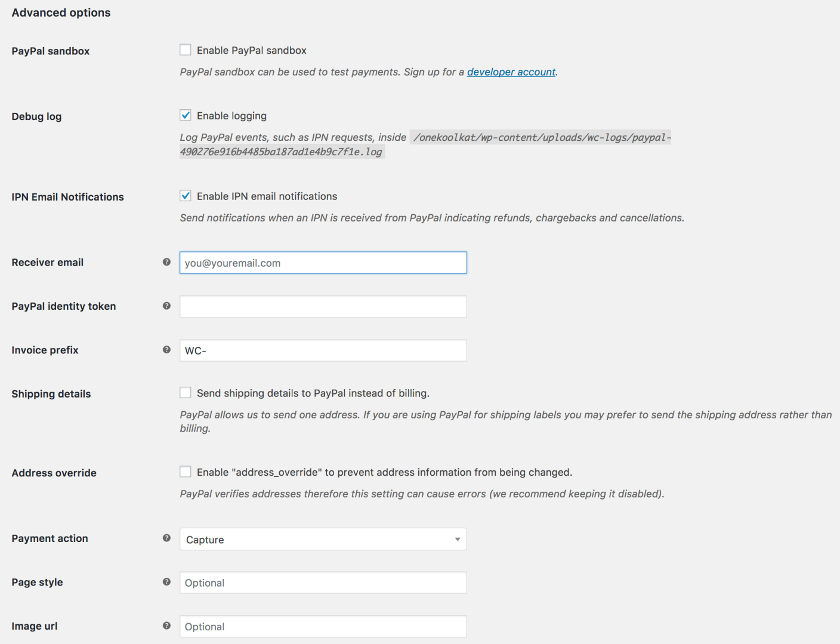Screen dimensions: 840x644
Task: Enable the PayPal sandbox checkbox
Action: (x=185, y=50)
